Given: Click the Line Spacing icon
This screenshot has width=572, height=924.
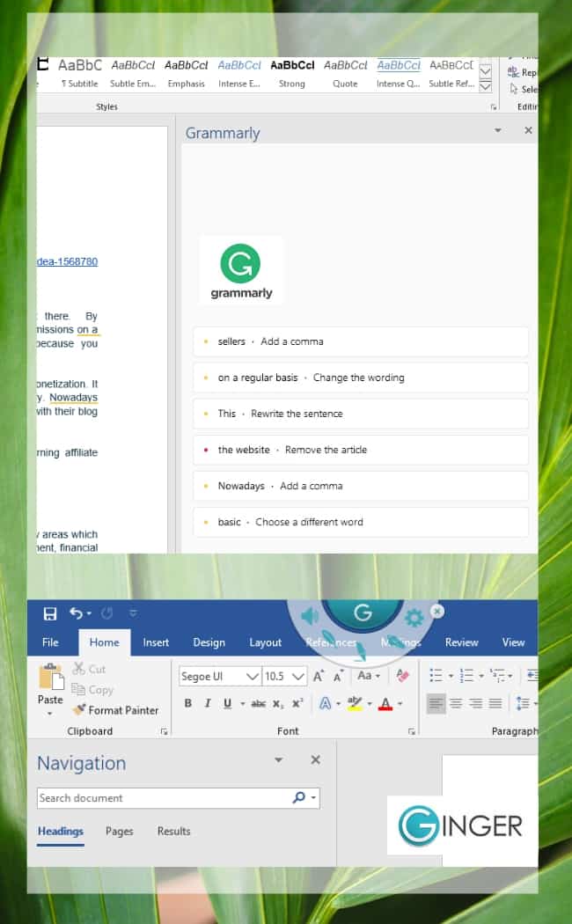Looking at the screenshot, I should [523, 703].
